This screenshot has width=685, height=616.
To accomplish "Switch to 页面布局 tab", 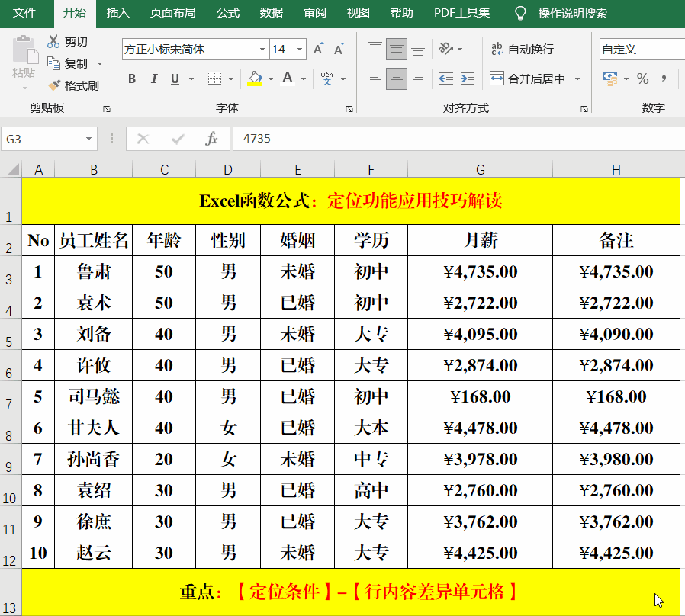I will tap(172, 13).
